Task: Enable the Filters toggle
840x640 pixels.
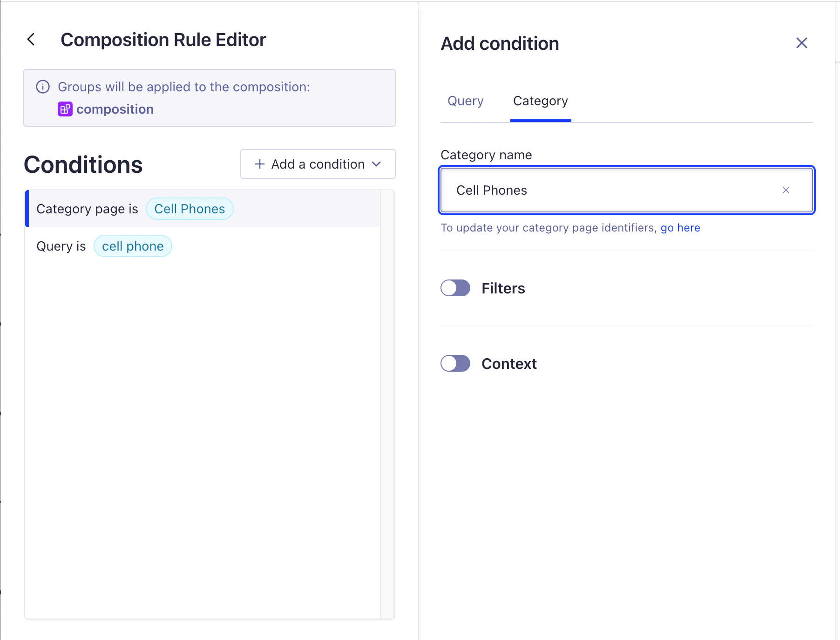Action: point(455,288)
